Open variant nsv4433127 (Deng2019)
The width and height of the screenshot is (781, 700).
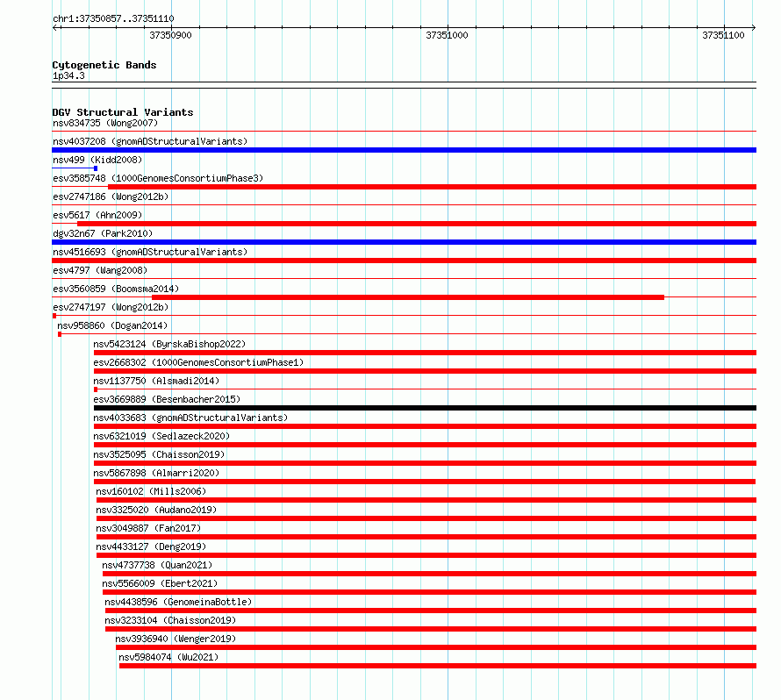pyautogui.click(x=151, y=546)
